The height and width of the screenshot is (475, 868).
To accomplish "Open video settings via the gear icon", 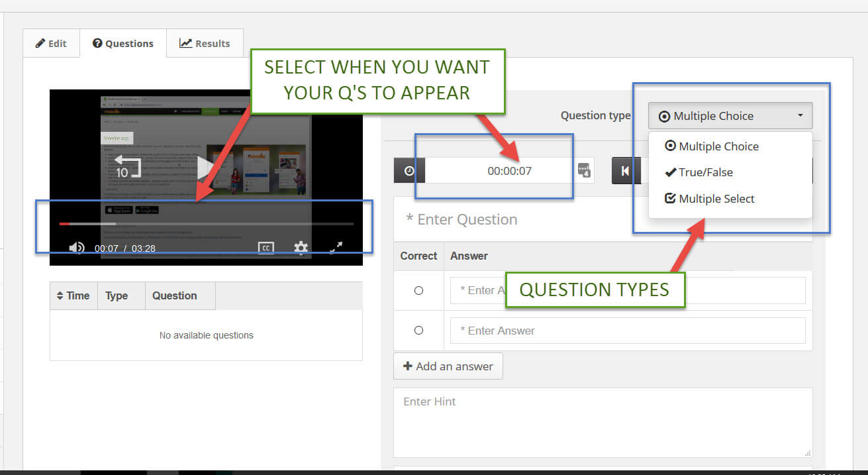I will pyautogui.click(x=301, y=248).
